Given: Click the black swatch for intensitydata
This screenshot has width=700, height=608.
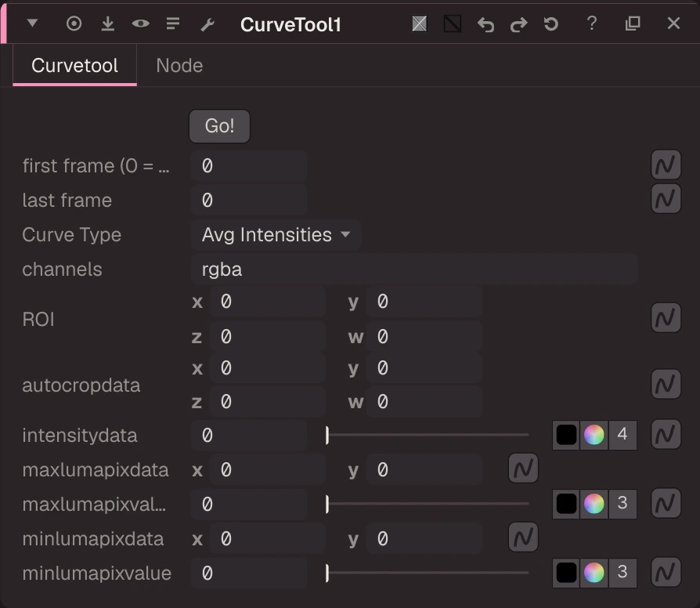Looking at the screenshot, I should [x=566, y=435].
